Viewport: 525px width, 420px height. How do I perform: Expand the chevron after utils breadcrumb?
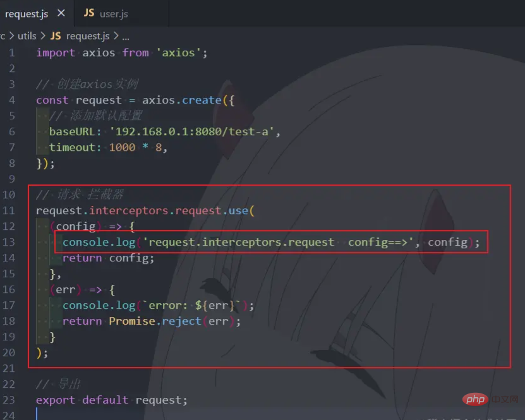point(43,36)
